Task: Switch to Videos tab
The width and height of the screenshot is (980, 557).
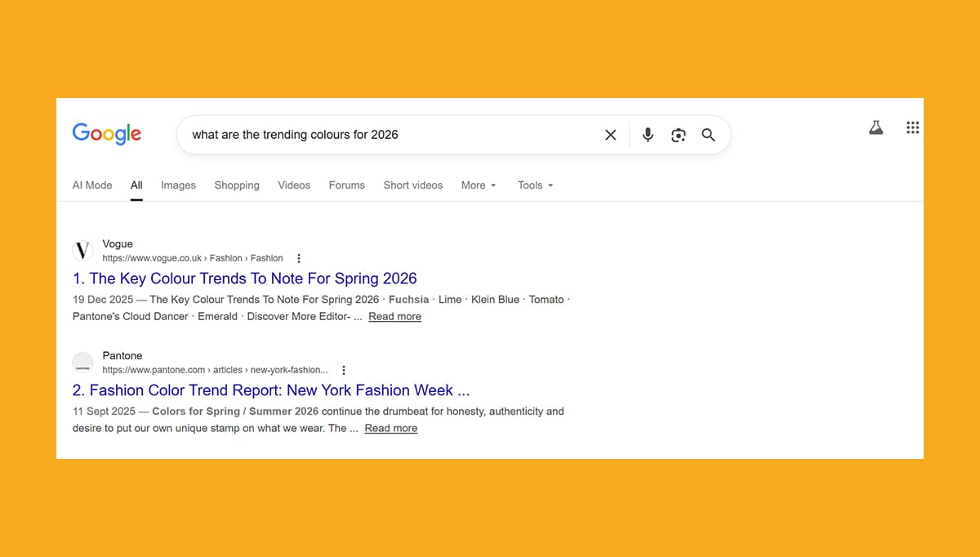Action: point(294,185)
